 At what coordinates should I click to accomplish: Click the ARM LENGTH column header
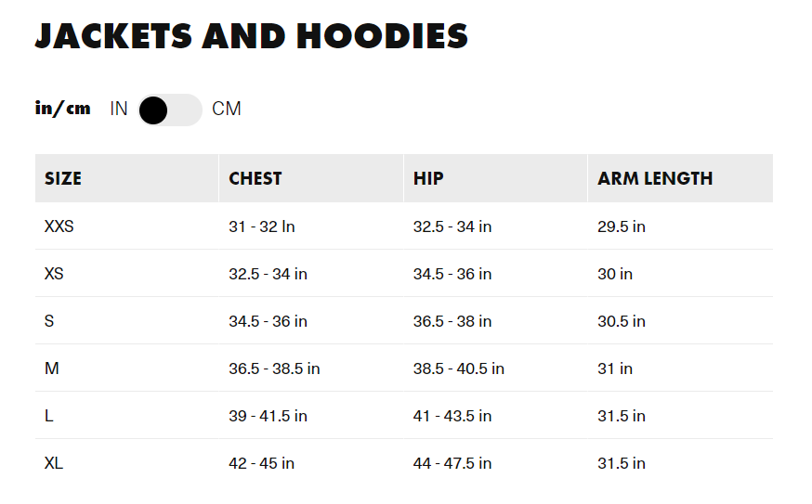click(x=655, y=178)
